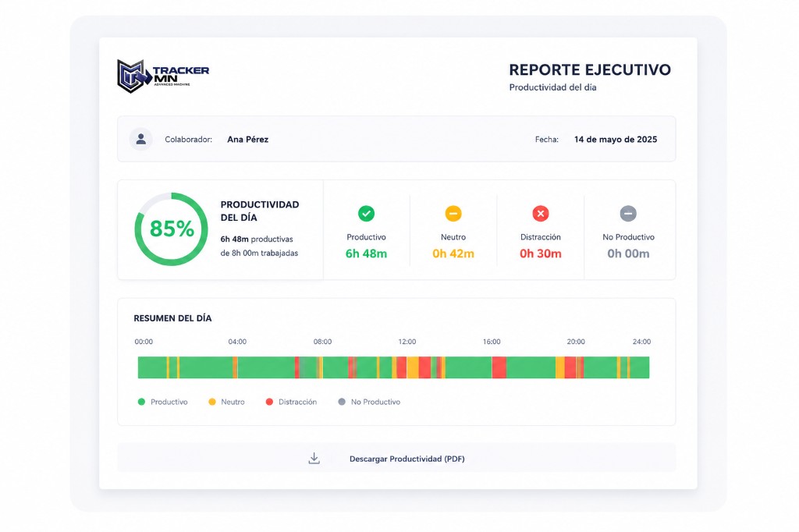Viewport: 799px width, 532px height.
Task: Click yellow Neutro legend dot
Action: pyautogui.click(x=212, y=402)
